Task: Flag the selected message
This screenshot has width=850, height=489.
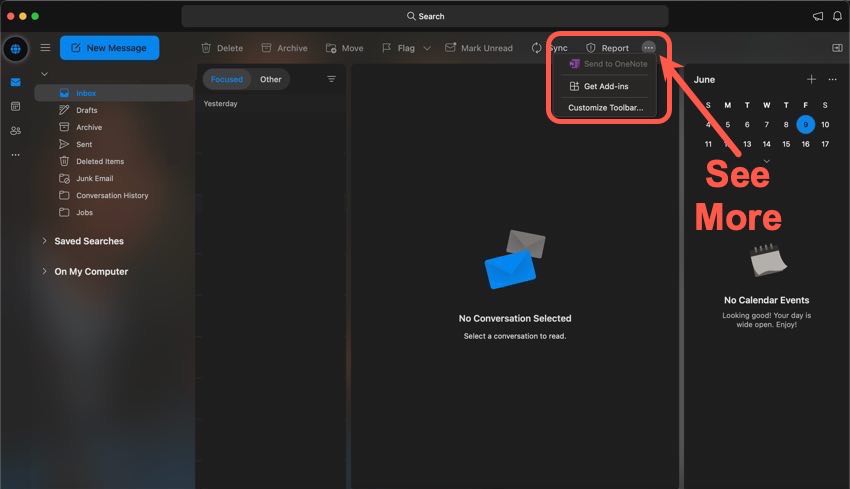Action: point(398,48)
